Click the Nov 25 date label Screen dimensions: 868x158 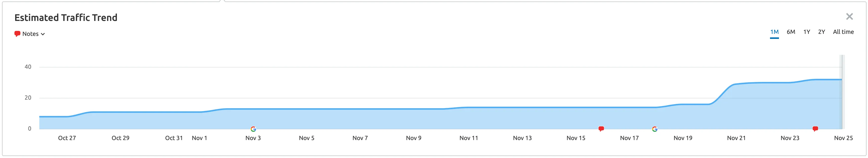[x=843, y=138]
